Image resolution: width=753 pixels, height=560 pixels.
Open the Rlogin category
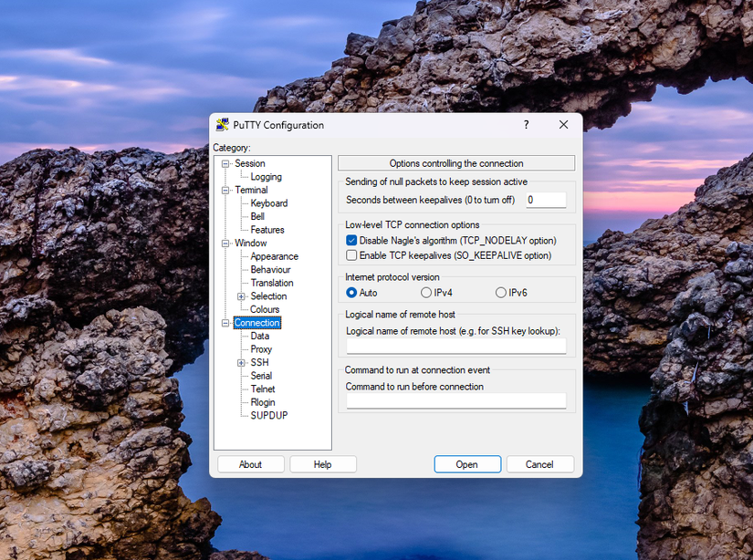[263, 402]
